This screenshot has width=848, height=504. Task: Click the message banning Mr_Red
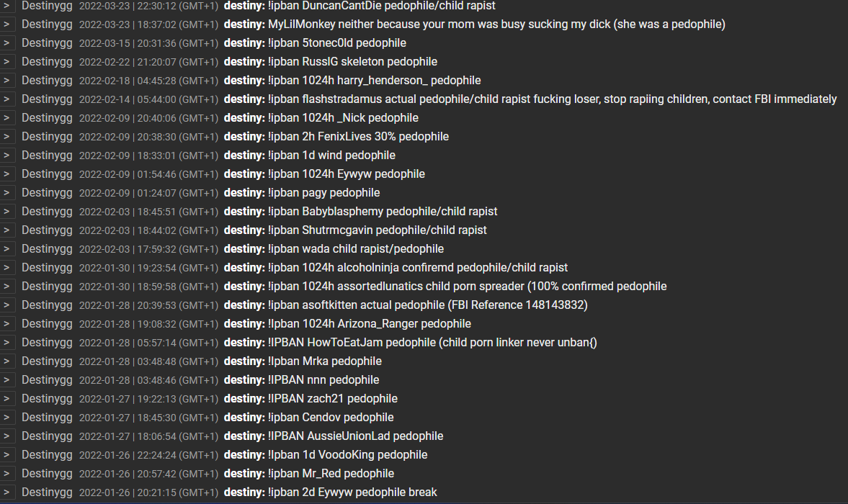pyautogui.click(x=331, y=474)
